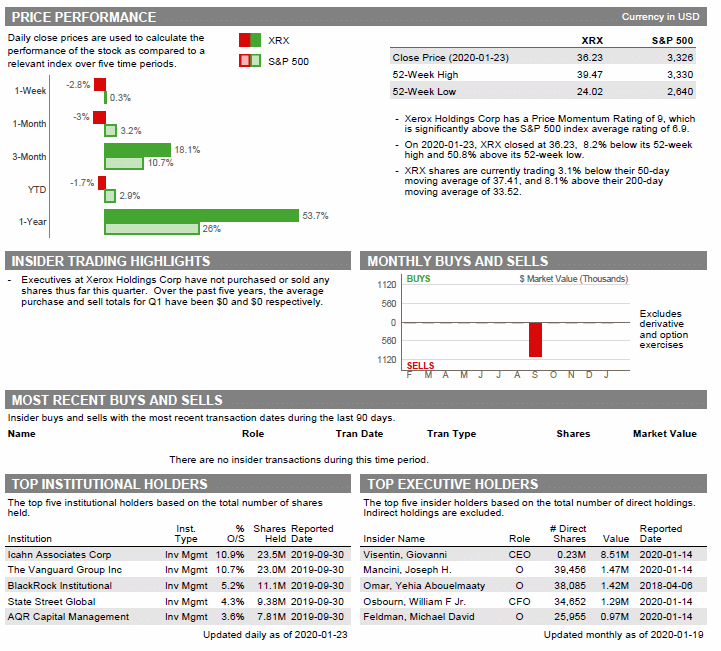The height and width of the screenshot is (651, 721).
Task: Click the 1-Week XRX -2.8% red bar
Action: [x=100, y=85]
